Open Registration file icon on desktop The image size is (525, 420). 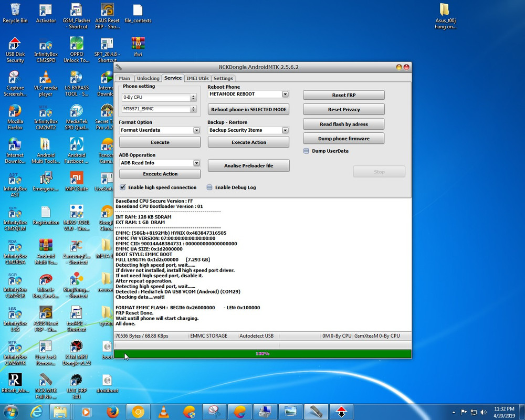click(46, 215)
